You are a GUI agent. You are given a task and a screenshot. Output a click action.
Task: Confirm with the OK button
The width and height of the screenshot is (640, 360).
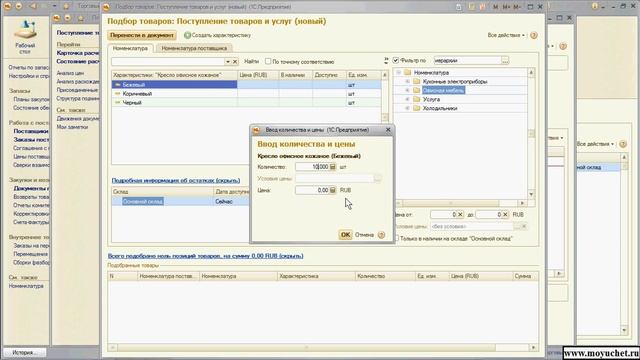345,235
